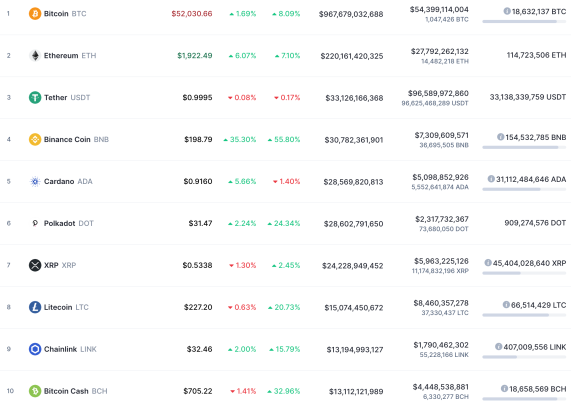The width and height of the screenshot is (571, 406).
Task: Open the Litecoin LTC coin page
Action: coord(66,307)
